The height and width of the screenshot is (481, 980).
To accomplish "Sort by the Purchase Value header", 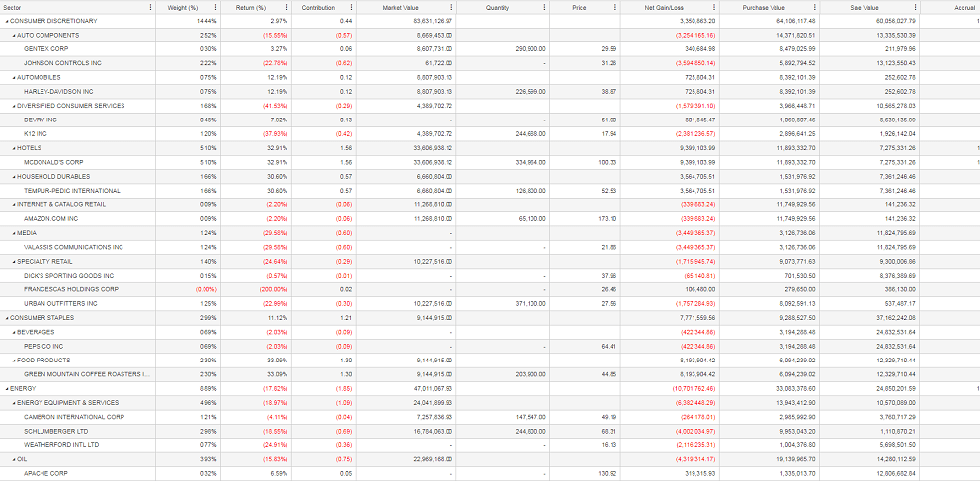I will 764,8.
